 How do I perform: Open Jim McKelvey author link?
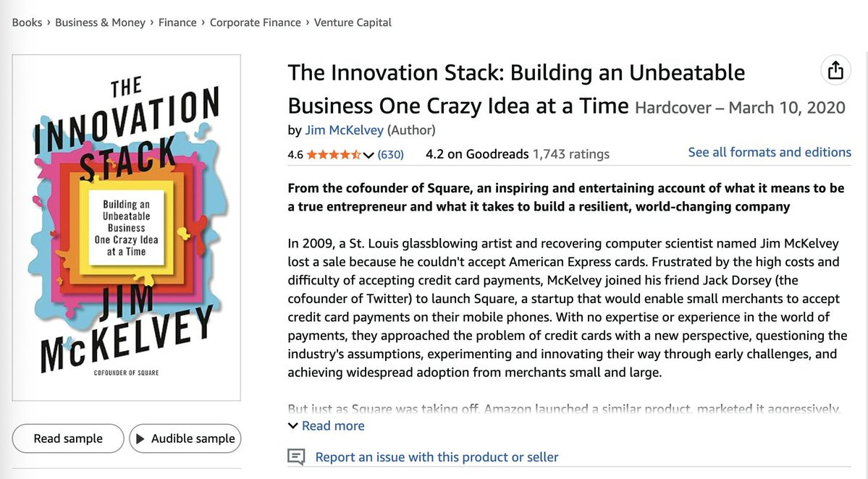point(345,130)
